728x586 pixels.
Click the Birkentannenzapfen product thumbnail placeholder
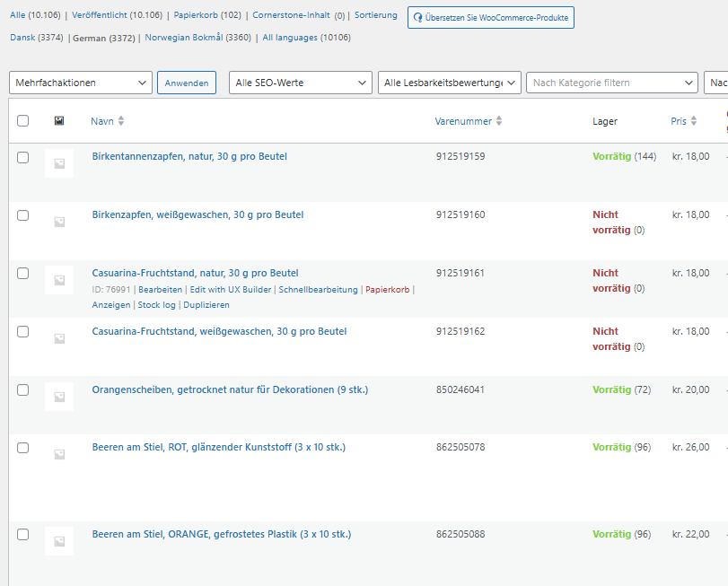point(59,163)
